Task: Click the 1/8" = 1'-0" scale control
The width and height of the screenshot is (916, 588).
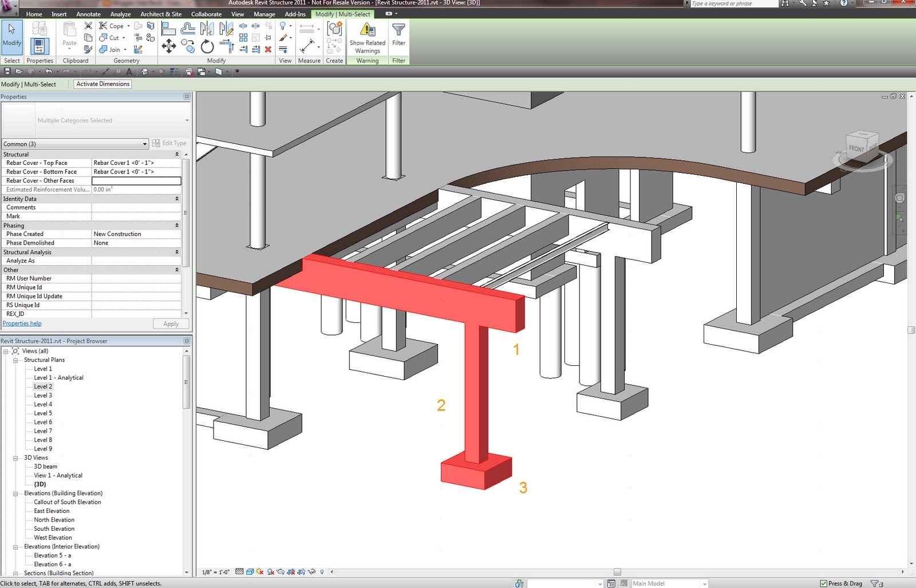Action: coord(215,571)
